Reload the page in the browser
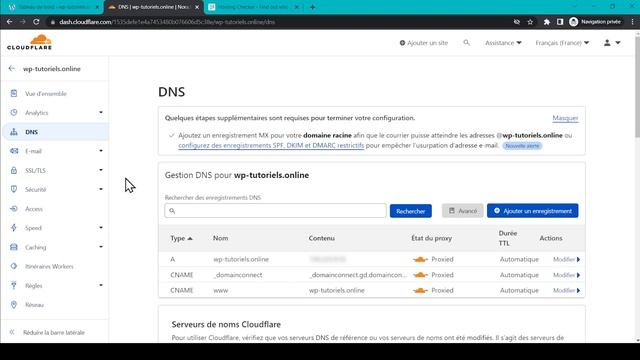 [36, 22]
